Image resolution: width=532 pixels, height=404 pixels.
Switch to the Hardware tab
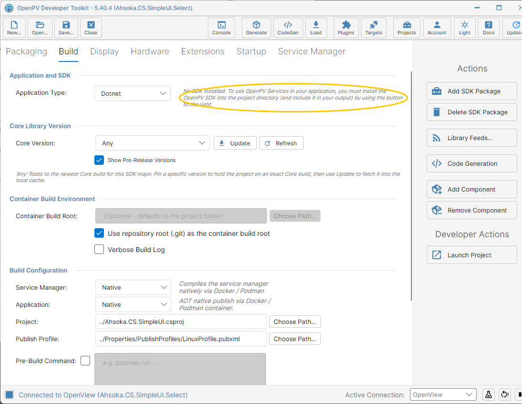pos(150,51)
